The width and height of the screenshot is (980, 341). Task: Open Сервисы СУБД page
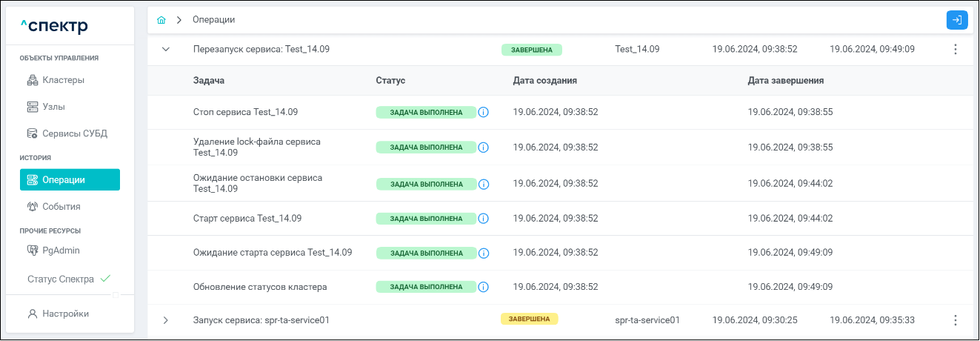[x=74, y=133]
